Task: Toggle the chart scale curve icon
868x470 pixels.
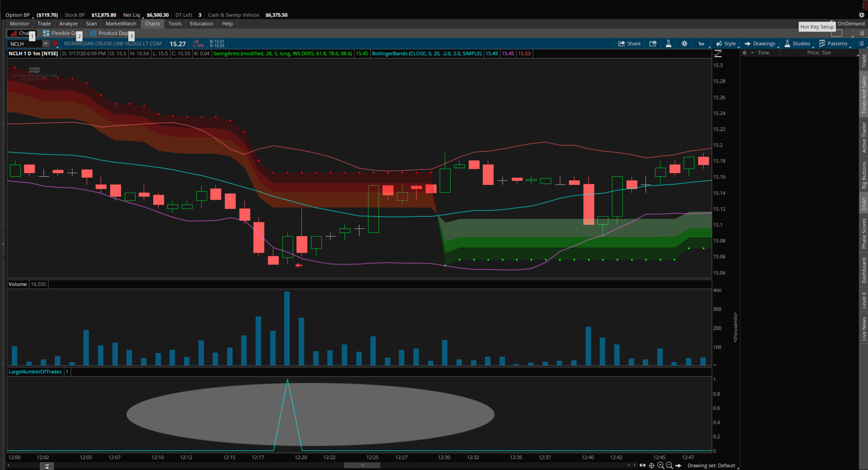Action: tap(718, 53)
